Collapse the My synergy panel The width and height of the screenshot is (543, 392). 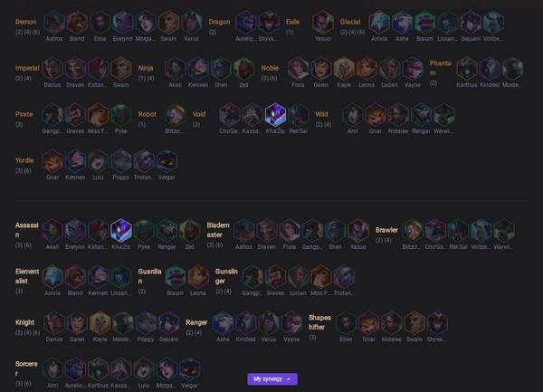(x=272, y=378)
